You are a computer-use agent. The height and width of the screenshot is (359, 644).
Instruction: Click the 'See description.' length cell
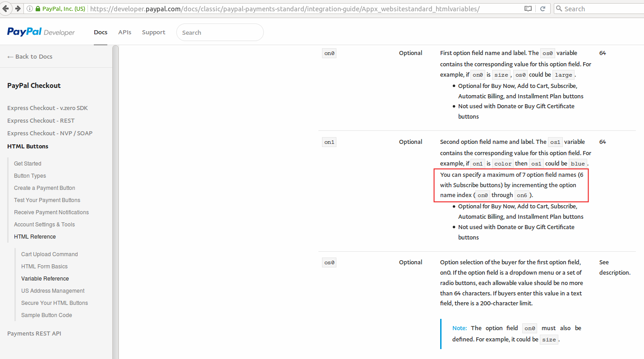pyautogui.click(x=615, y=267)
